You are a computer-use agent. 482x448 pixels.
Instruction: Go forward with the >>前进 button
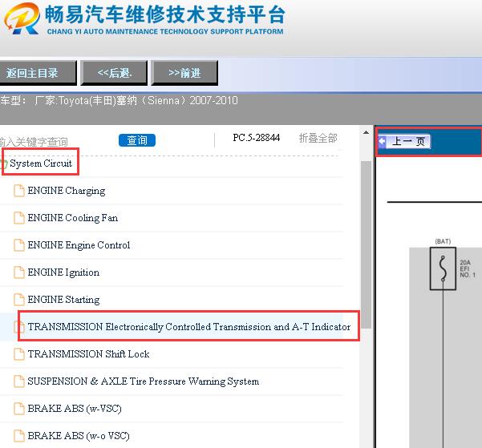(x=184, y=73)
